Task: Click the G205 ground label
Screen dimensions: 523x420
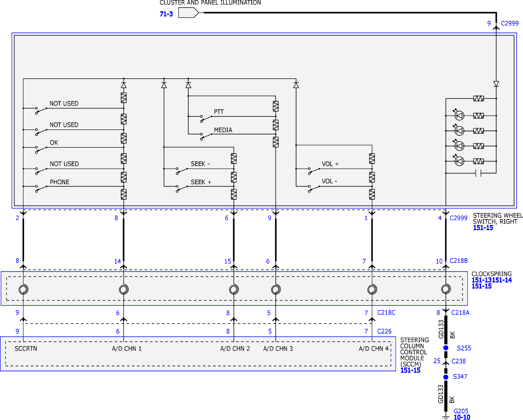Action: click(461, 411)
